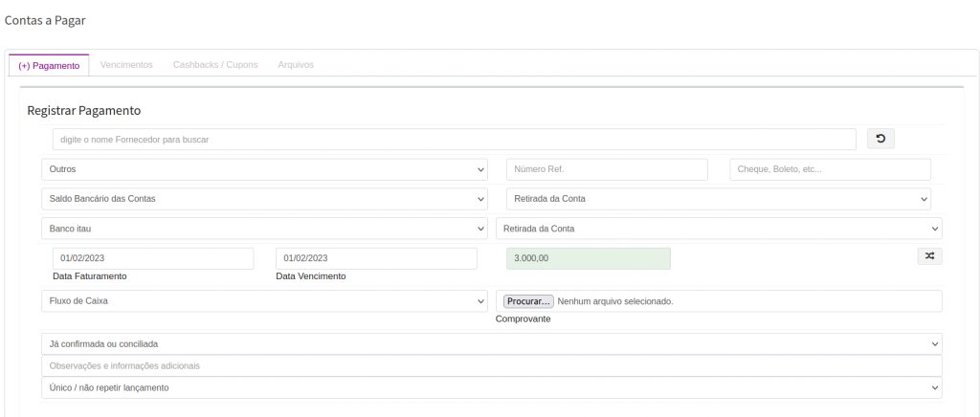This screenshot has height=417, width=980.
Task: Expand the Saldo Bancário das Contas dropdown
Action: tap(264, 199)
